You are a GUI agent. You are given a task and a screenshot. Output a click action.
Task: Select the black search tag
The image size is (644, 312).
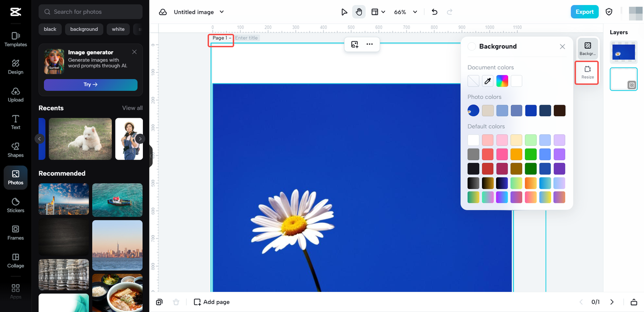[x=50, y=29]
